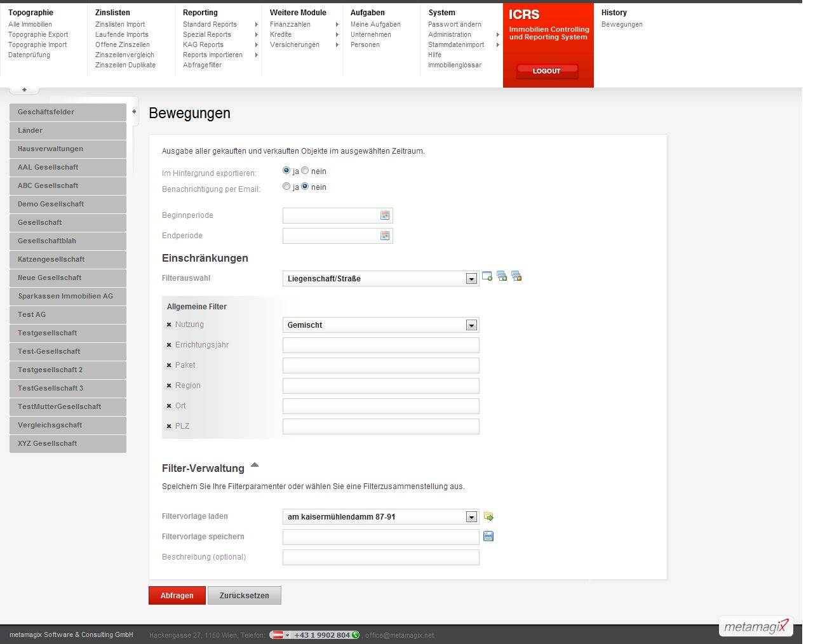Screen dimensions: 813x644
Task: Open the Reporting menu heading
Action: pyautogui.click(x=200, y=13)
